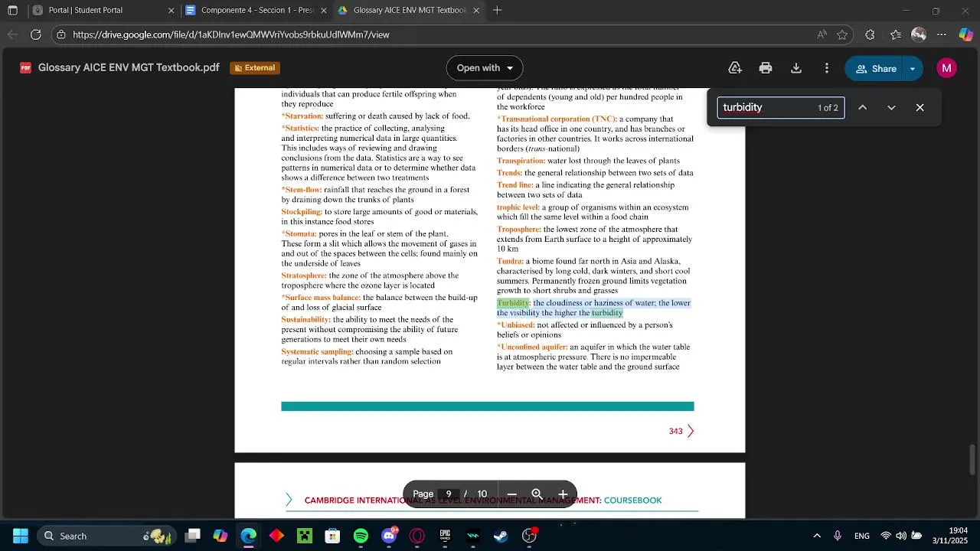Activate Read aloud icon in address bar

tap(822, 34)
